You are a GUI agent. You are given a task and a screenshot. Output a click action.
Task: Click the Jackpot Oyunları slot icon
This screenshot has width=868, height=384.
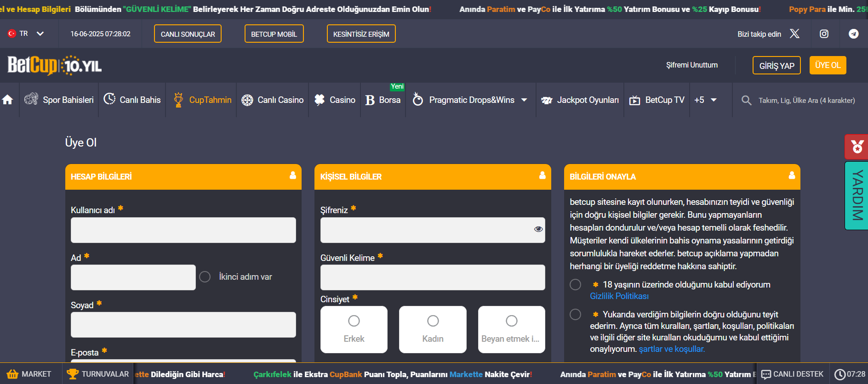point(547,100)
